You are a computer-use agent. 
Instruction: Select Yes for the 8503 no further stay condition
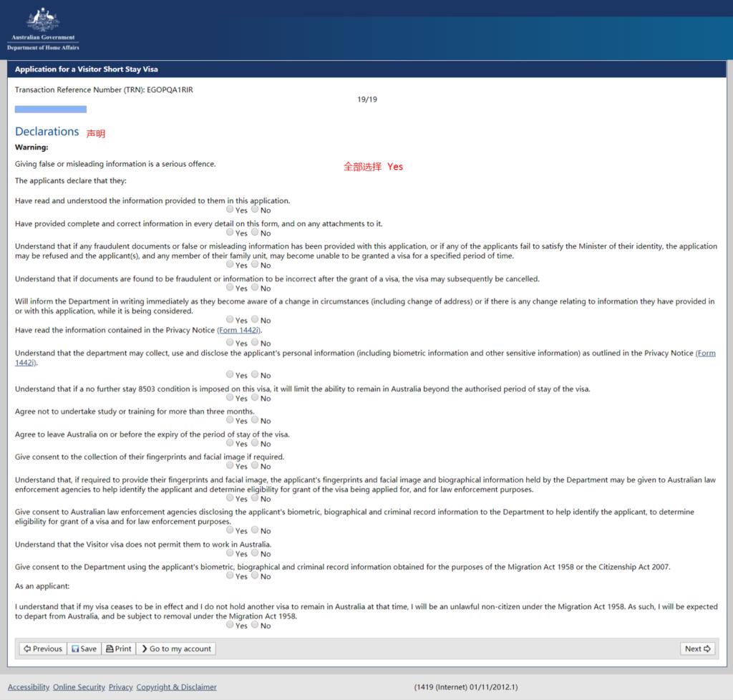(230, 397)
